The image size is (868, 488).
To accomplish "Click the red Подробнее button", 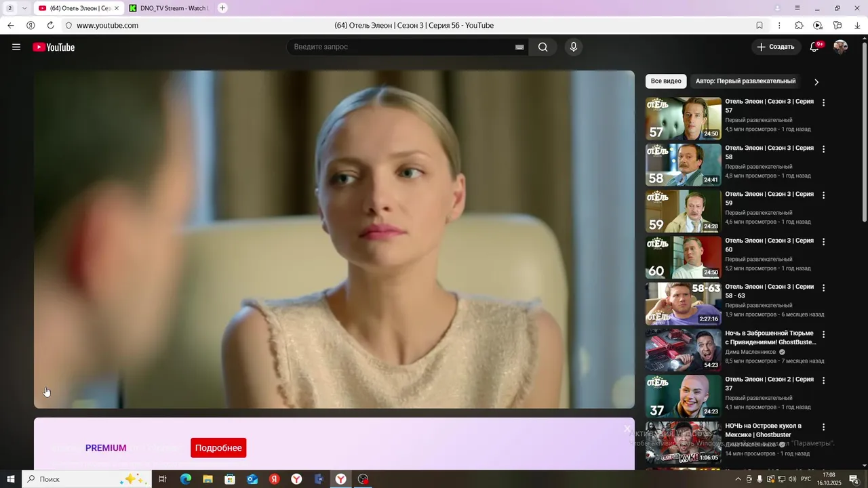I will (218, 447).
